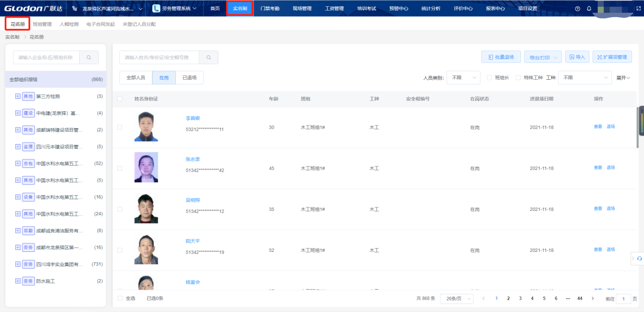Toggle fullscreen with the top-right icon
The image size is (644, 312).
[x=638, y=9]
